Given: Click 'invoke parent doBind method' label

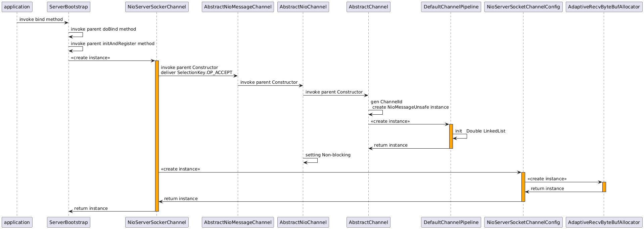Looking at the screenshot, I should click(103, 29).
